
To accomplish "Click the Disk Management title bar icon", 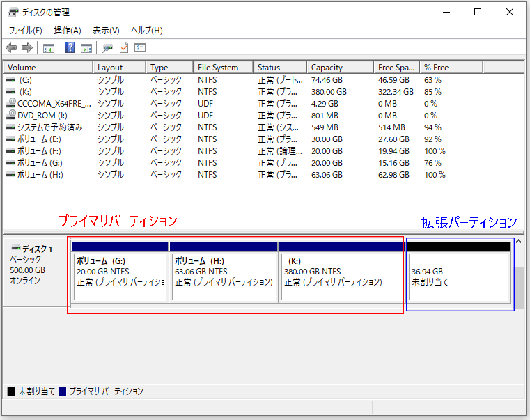I will click(13, 13).
